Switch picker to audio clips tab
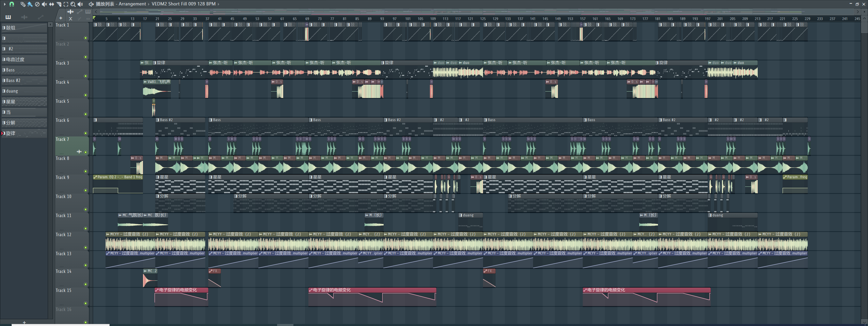 click(24, 17)
